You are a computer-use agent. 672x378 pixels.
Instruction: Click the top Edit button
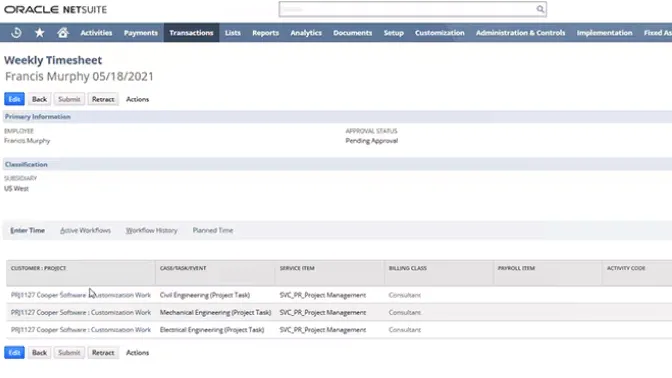(x=14, y=99)
